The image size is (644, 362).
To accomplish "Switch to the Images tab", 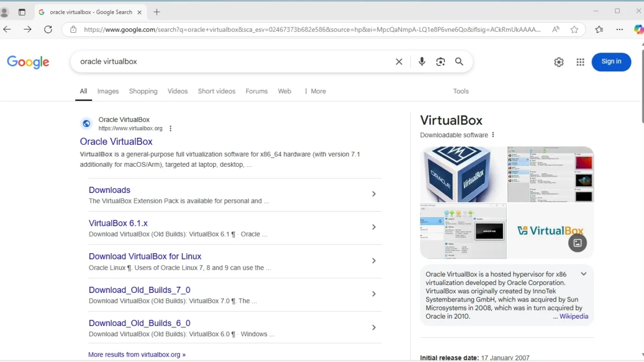I will (x=108, y=91).
